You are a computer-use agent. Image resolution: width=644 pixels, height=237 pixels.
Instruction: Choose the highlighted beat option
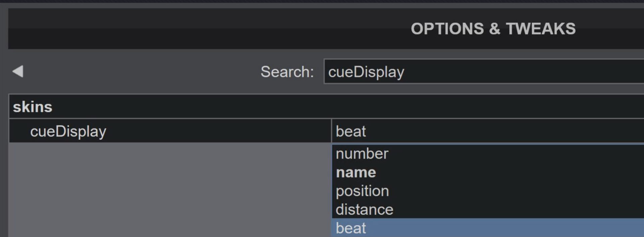[x=488, y=228]
